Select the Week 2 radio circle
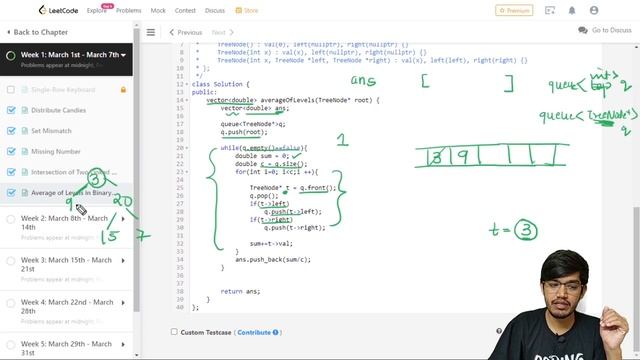The image size is (640, 360). (x=11, y=219)
